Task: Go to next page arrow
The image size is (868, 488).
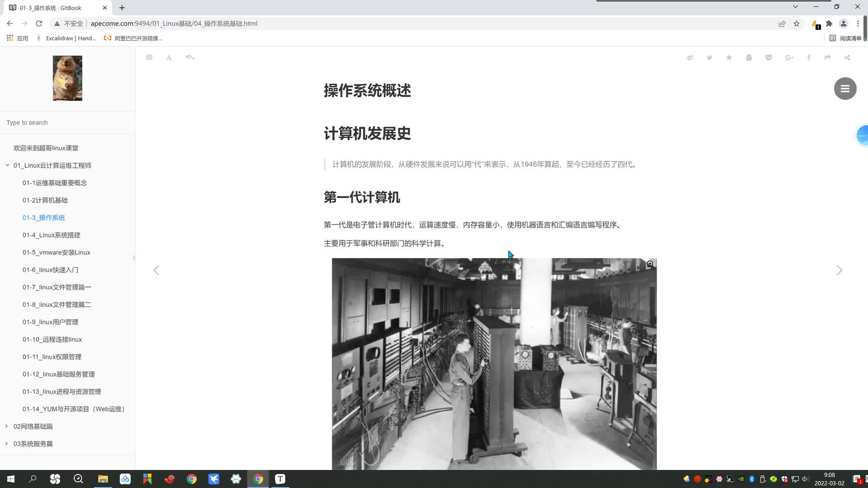Action: click(x=840, y=270)
